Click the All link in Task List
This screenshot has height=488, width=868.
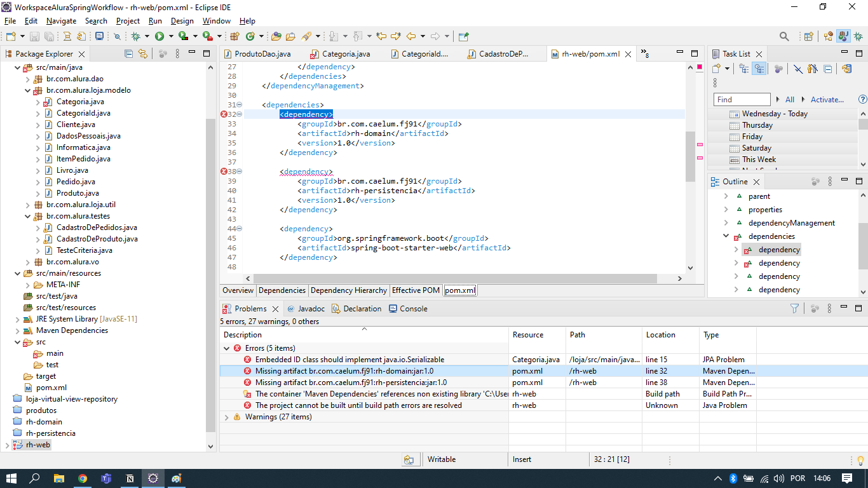[x=790, y=100]
